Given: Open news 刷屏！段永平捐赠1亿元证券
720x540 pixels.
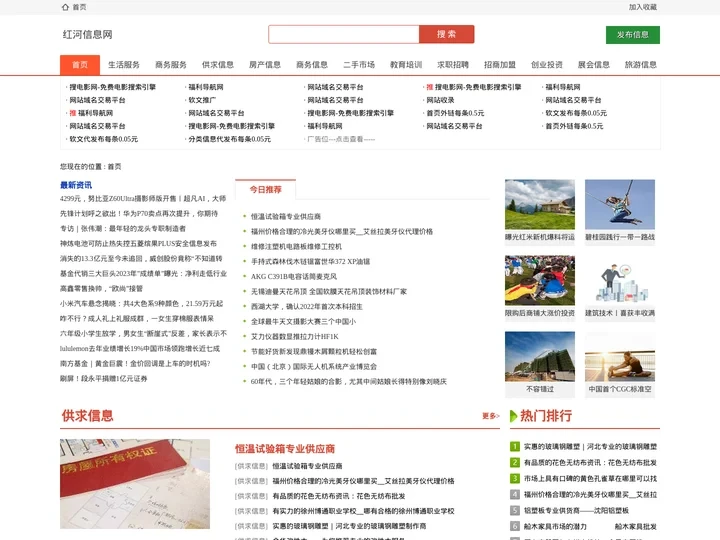Looking at the screenshot, I should 104,379.
